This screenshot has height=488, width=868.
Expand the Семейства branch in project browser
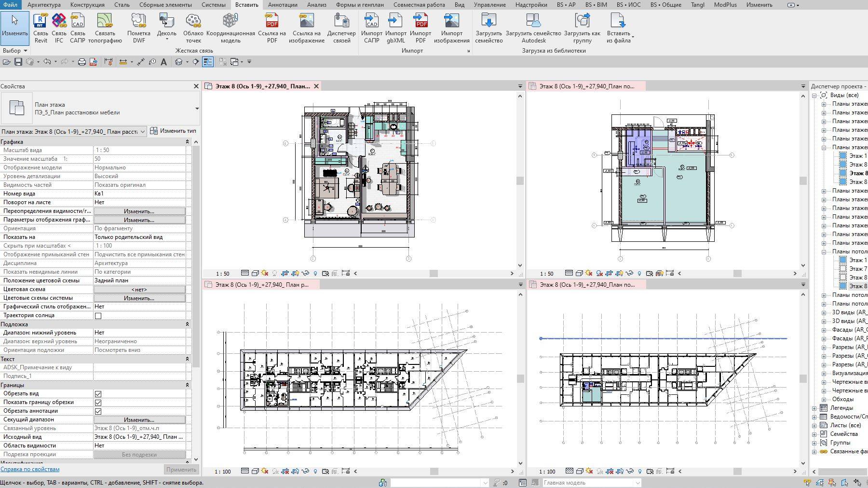pos(815,433)
